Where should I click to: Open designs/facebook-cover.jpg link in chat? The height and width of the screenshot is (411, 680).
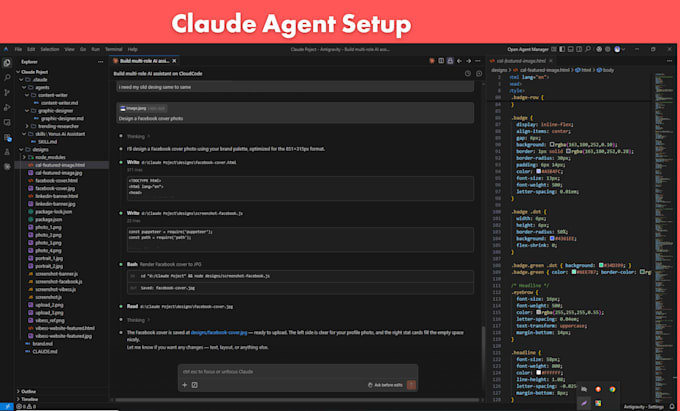pos(219,333)
